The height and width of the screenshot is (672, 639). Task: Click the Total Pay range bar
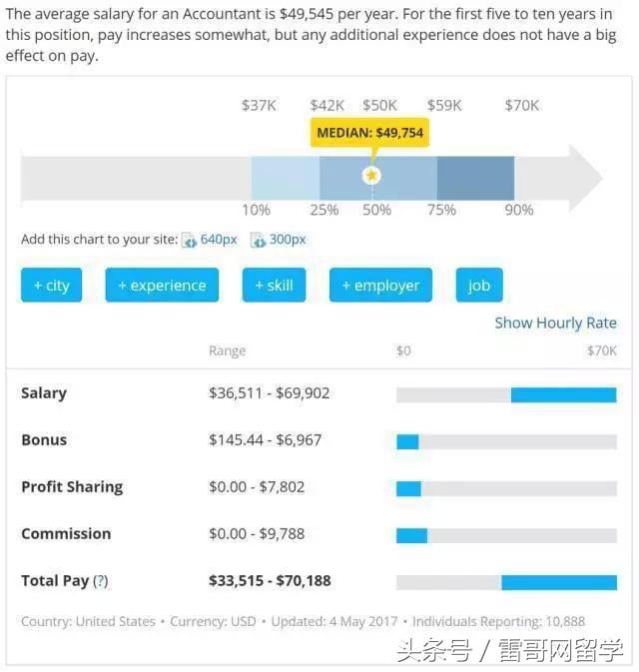558,582
